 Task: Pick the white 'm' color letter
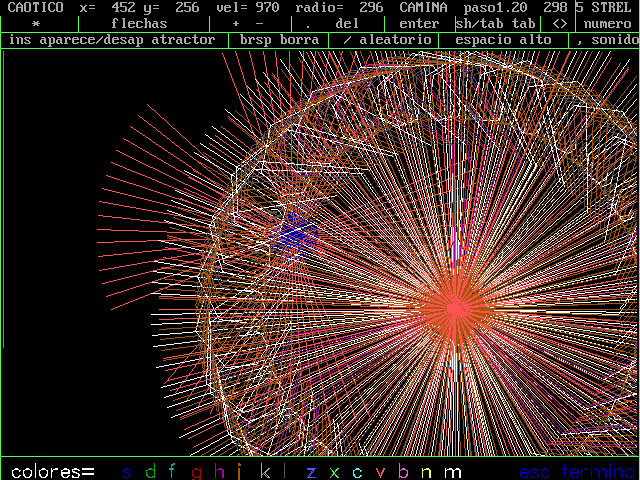point(452,473)
